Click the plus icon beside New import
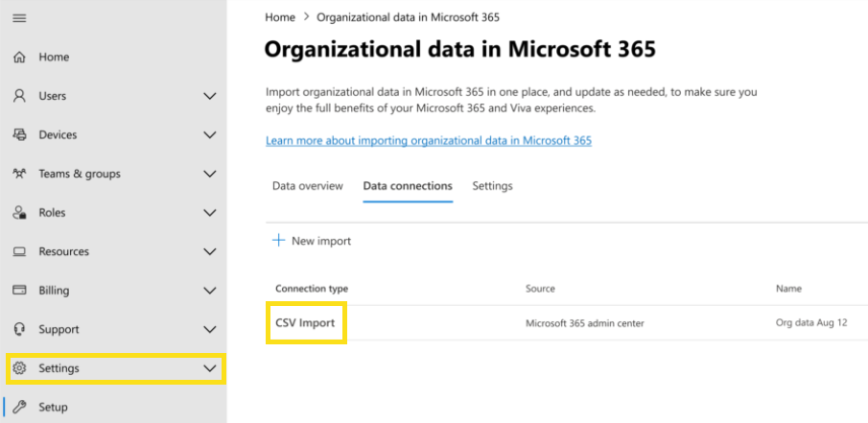Viewport: 868px width, 423px height. coord(278,241)
